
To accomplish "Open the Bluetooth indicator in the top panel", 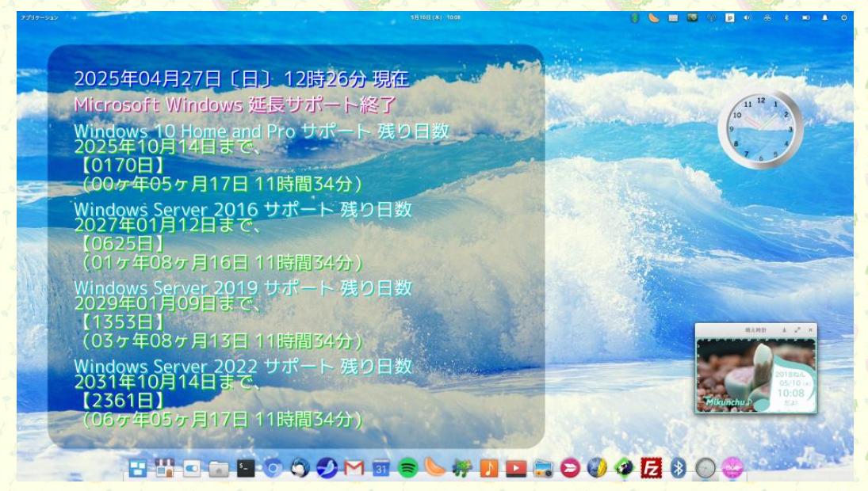I will (x=786, y=17).
